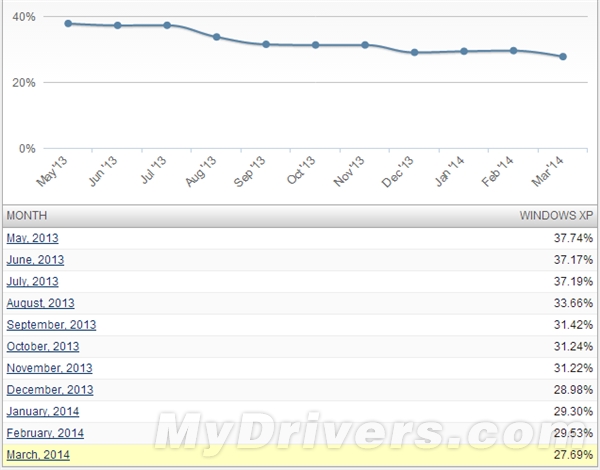Screen dimensions: 600x470
Task: Click the Nov'13 x-axis label
Action: point(349,171)
